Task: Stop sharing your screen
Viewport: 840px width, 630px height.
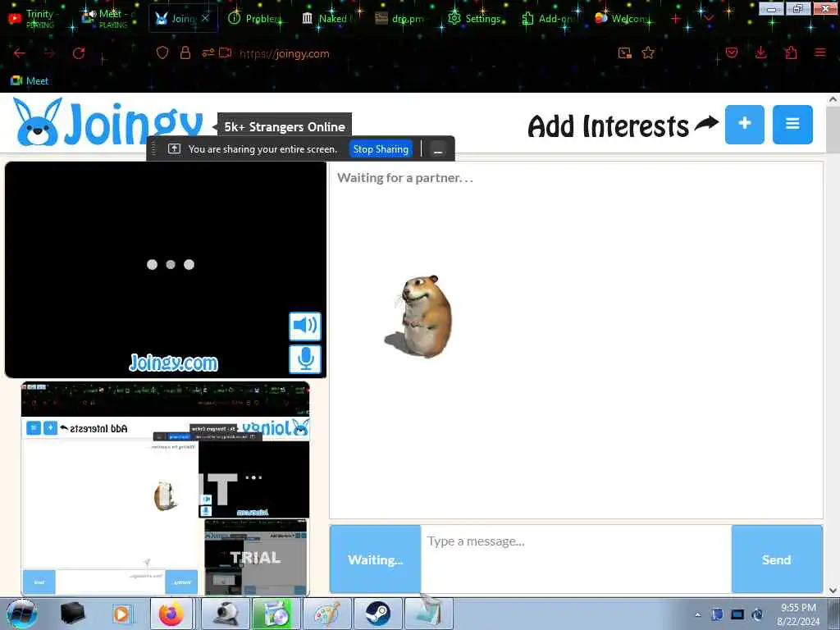Action: tap(381, 149)
